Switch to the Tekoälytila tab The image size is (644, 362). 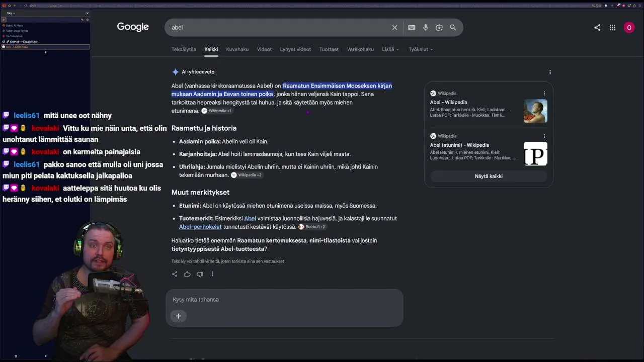point(184,49)
